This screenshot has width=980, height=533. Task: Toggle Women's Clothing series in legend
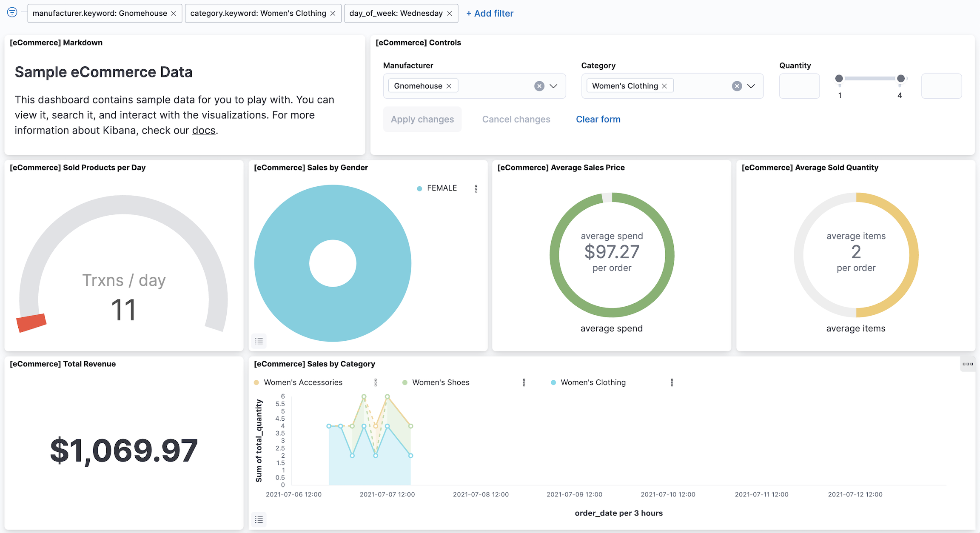(x=593, y=382)
